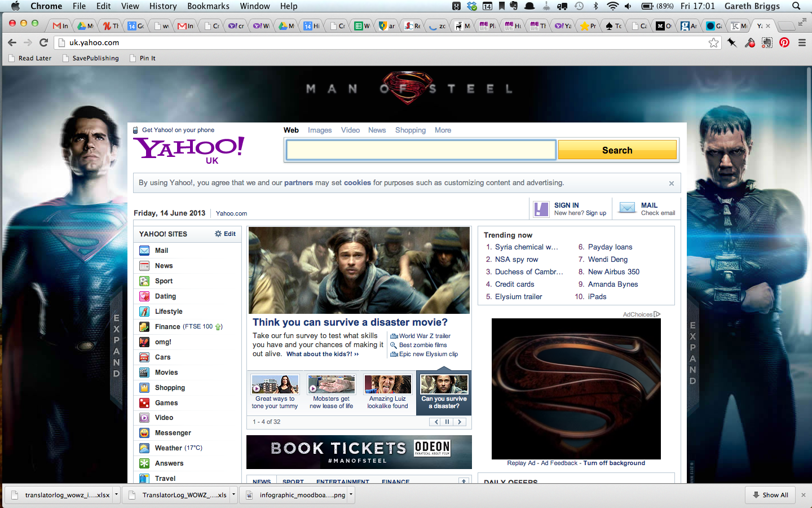Switch to Images search tab
Screen dimensions: 812x508
pos(320,130)
